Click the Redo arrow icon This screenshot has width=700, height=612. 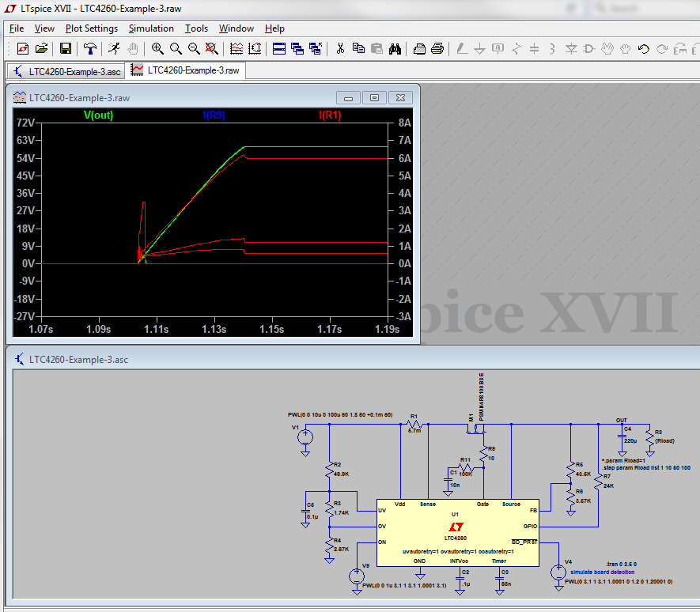pos(662,48)
